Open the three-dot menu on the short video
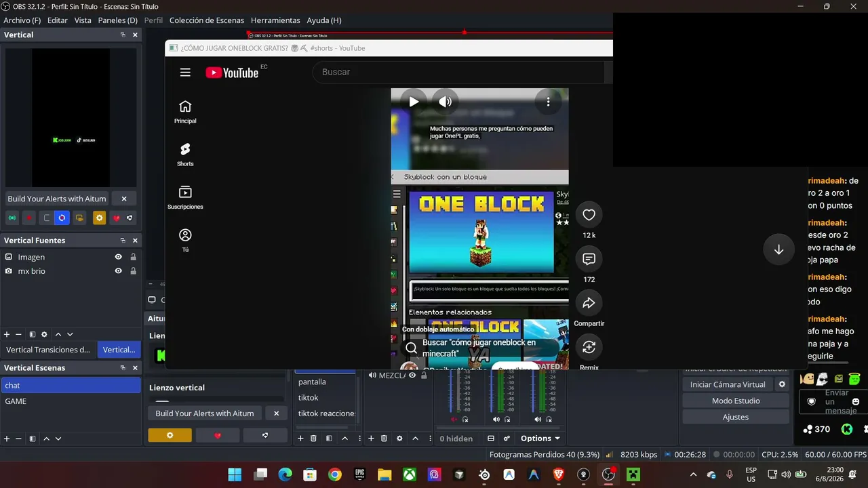The height and width of the screenshot is (488, 868). pyautogui.click(x=548, y=102)
